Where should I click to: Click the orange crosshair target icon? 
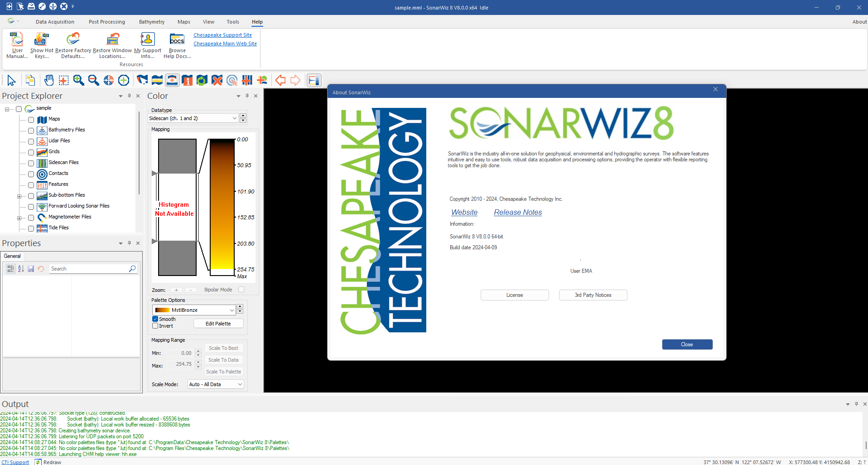coord(109,80)
